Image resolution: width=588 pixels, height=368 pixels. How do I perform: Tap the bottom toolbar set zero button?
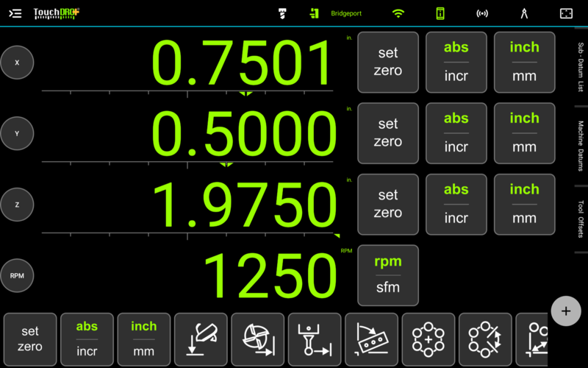(30, 339)
